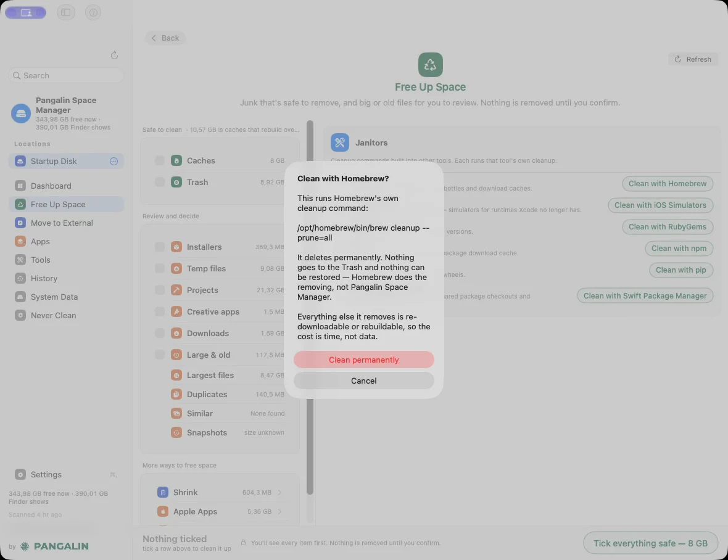Image resolution: width=728 pixels, height=560 pixels.
Task: Open Move to External section
Action: tap(66, 223)
